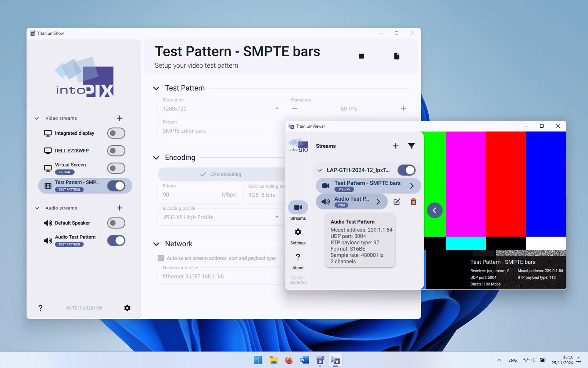Disable Test Pattern - SMP video stream toggle
This screenshot has height=368, width=588.
click(x=116, y=186)
